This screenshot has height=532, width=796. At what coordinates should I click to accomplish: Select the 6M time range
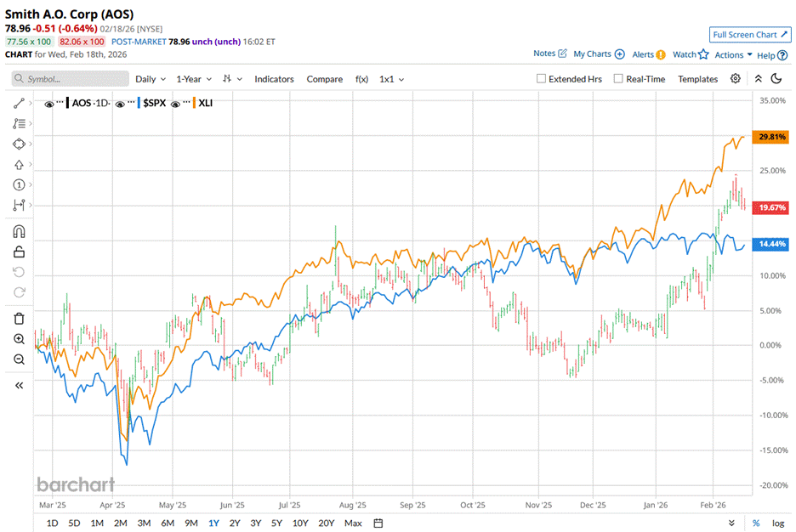(x=168, y=523)
